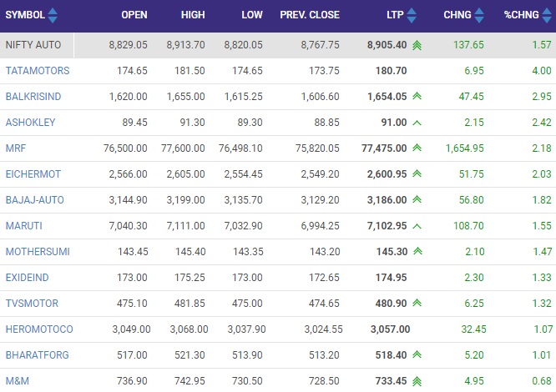Open the M&M stock link
556x392 pixels.
(x=18, y=380)
